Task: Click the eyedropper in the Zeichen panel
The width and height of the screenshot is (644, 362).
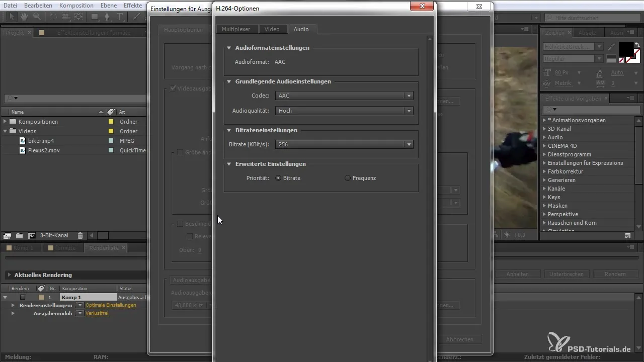Action: click(x=611, y=47)
